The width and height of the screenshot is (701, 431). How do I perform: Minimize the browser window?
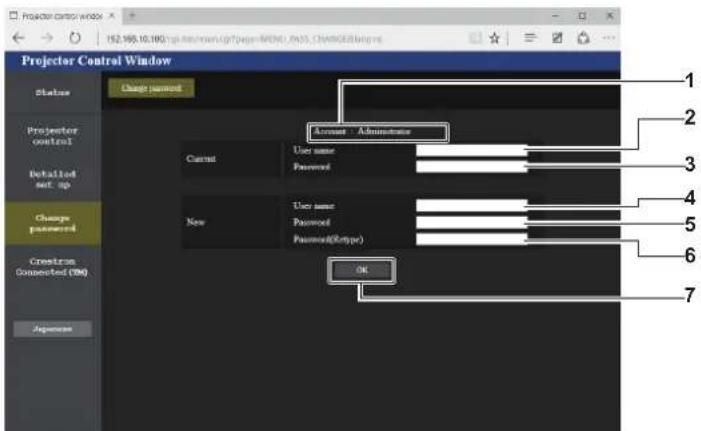(x=555, y=16)
